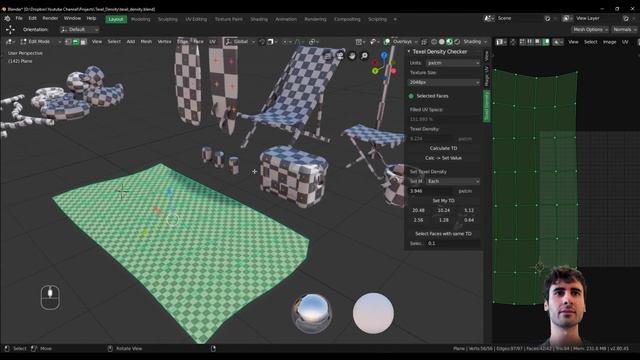Click the zoom magnifier gizmo in viewport
The height and width of the screenshot is (360, 640).
click(x=364, y=56)
